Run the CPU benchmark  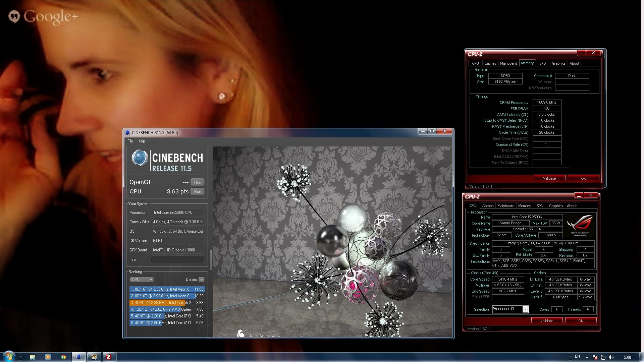coord(198,192)
